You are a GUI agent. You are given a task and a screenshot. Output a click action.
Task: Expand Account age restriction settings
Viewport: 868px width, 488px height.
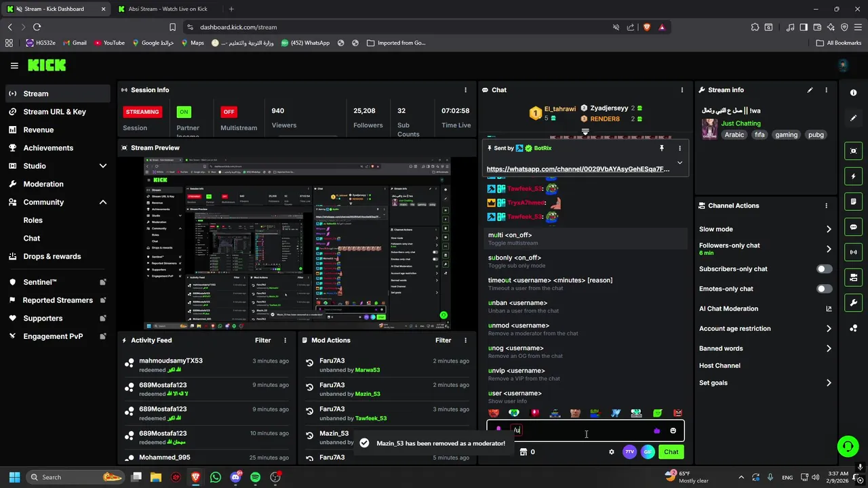coord(829,329)
